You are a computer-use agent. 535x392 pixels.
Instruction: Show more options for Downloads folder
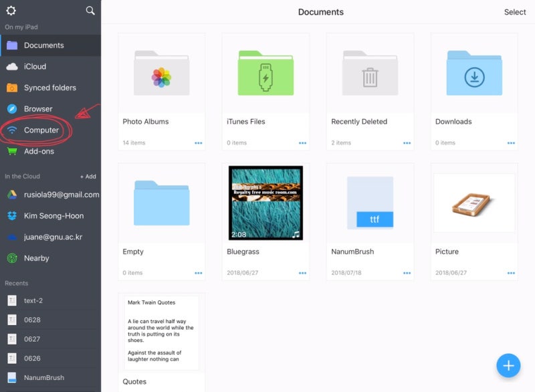pyautogui.click(x=511, y=143)
